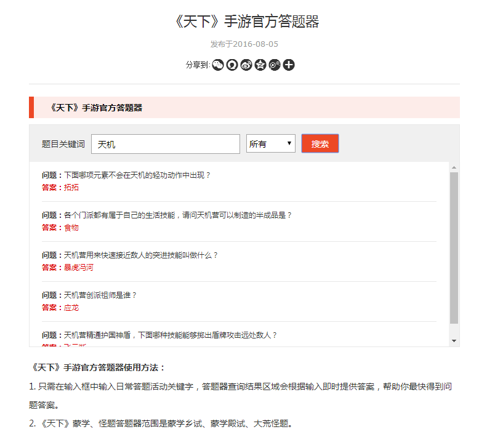The height and width of the screenshot is (448, 479).
Task: Click the Tencent Weibo share icon
Action: 275,65
